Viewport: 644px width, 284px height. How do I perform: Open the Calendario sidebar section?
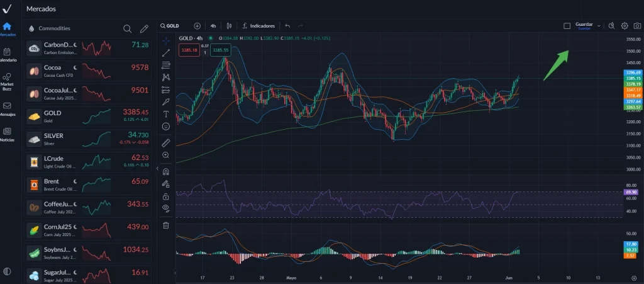[7, 55]
